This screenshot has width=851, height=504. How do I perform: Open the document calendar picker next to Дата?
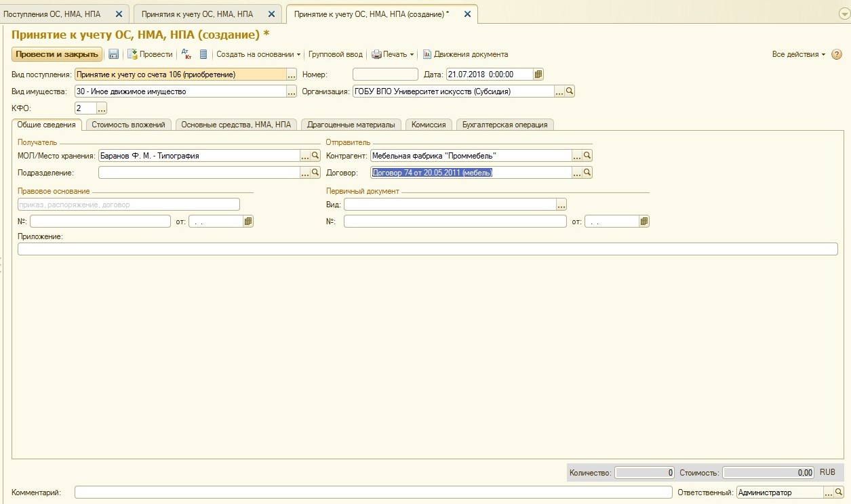pos(538,75)
